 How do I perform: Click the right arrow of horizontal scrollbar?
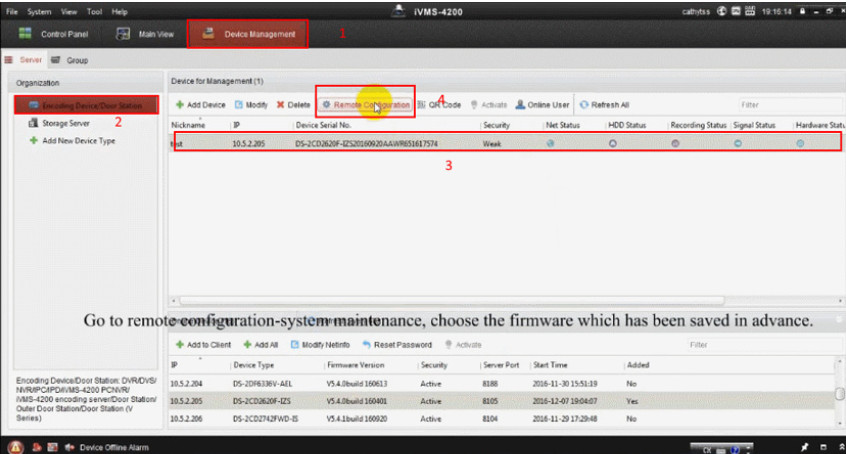pyautogui.click(x=840, y=300)
